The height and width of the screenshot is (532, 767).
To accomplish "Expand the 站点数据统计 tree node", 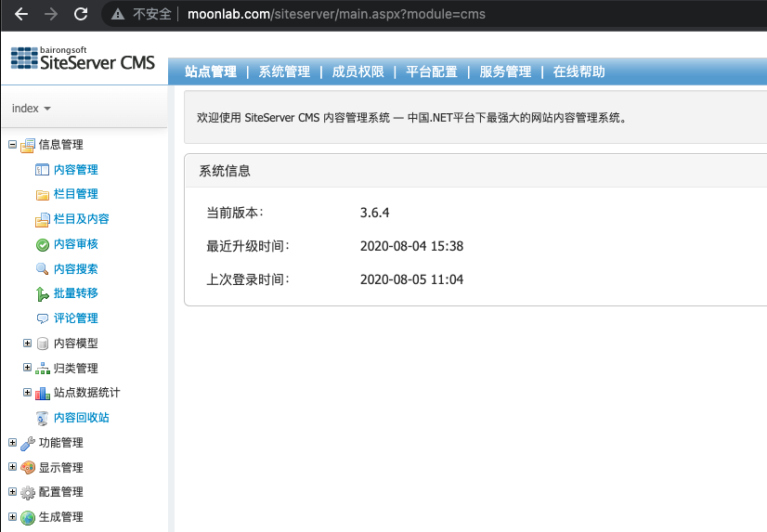I will tap(28, 392).
